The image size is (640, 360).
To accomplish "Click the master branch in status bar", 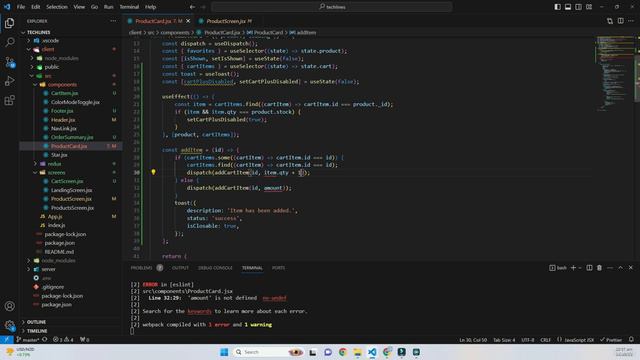I will (x=28, y=340).
